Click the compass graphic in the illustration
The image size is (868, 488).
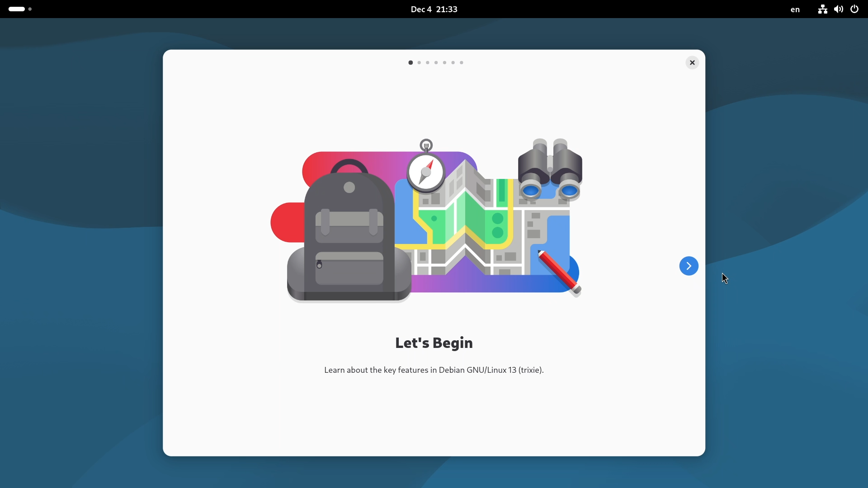(x=426, y=173)
